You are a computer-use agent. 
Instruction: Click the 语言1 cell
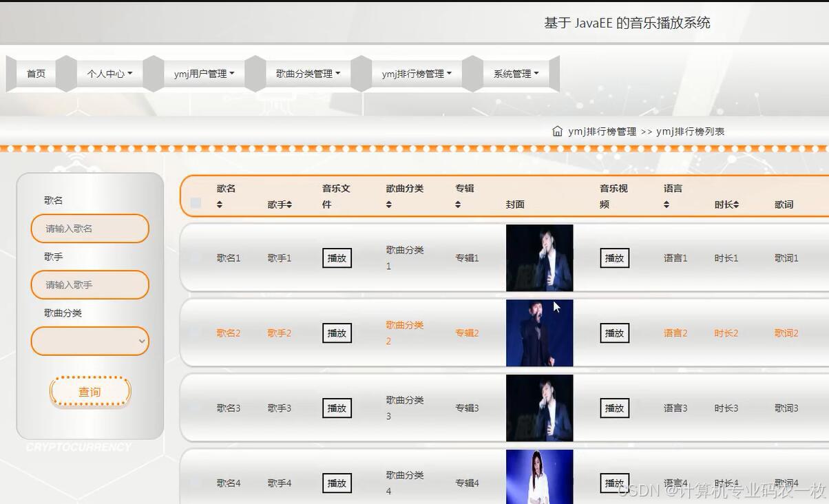pos(675,258)
